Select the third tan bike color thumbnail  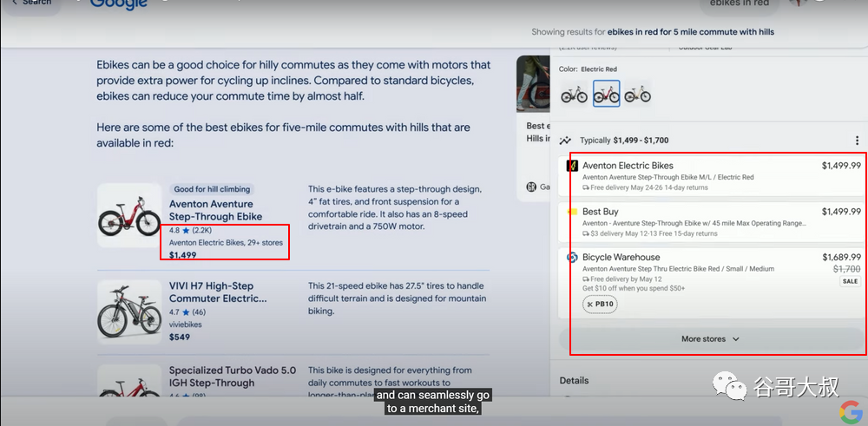(638, 94)
